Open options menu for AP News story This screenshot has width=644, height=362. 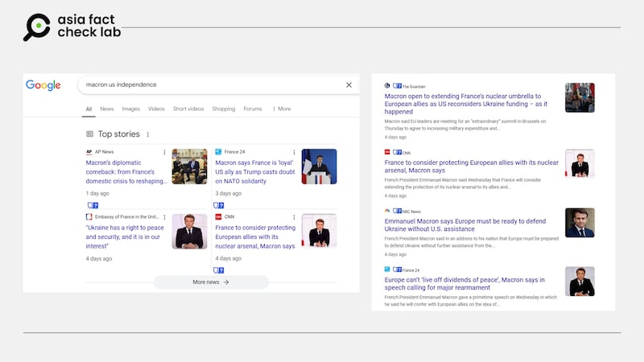click(x=165, y=152)
